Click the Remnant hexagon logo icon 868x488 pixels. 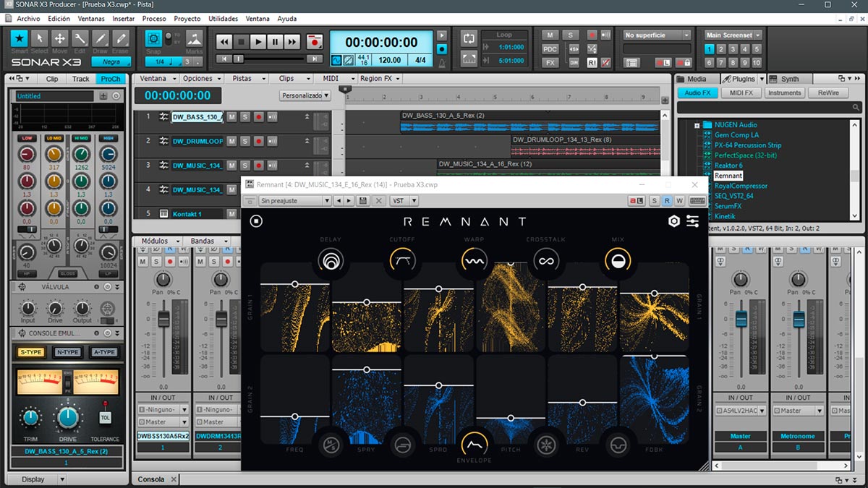674,221
